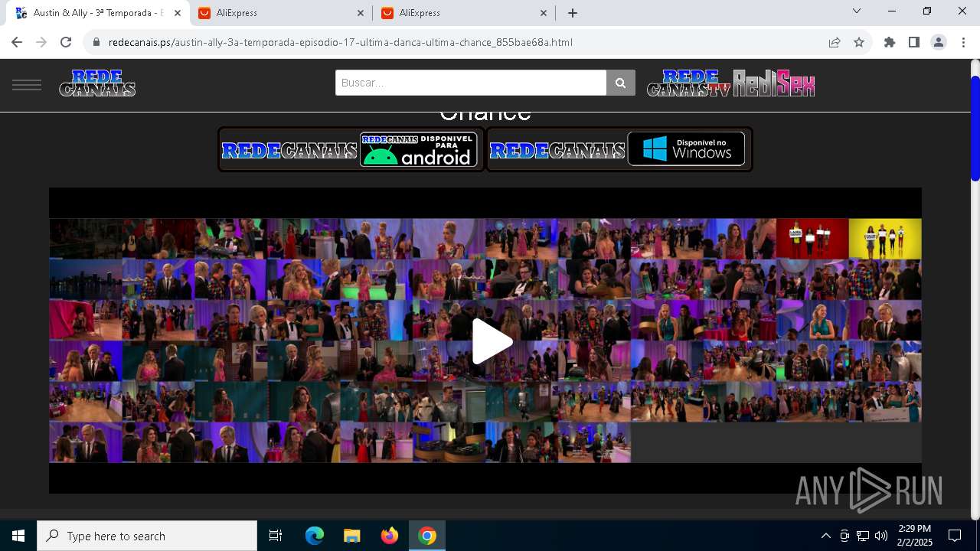980x551 pixels.
Task: Reload the current page
Action: (x=66, y=42)
